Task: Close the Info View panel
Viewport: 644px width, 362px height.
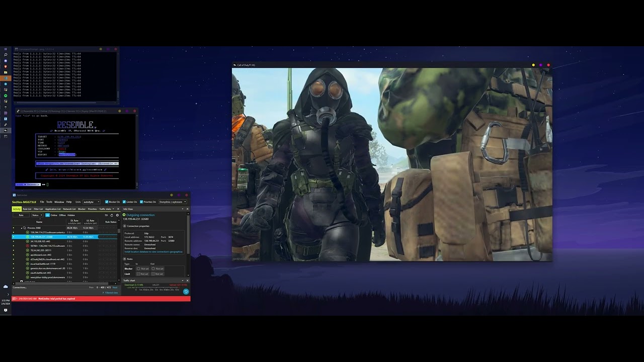Action: [x=187, y=209]
